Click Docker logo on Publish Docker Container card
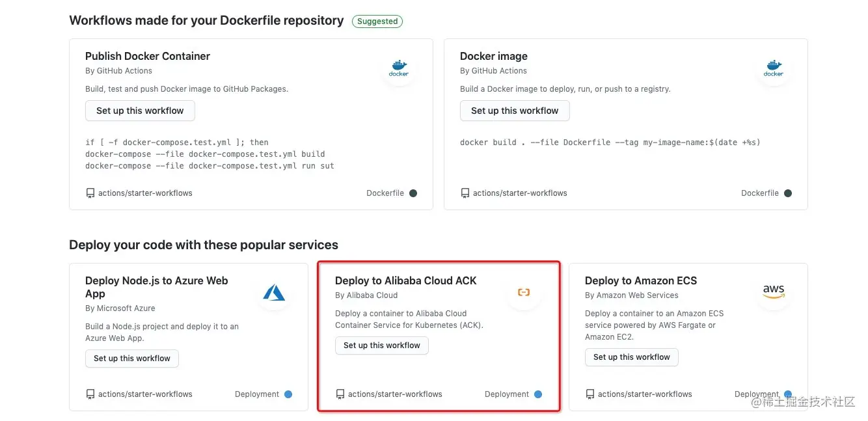Screen dimensions: 868x421 click(399, 68)
